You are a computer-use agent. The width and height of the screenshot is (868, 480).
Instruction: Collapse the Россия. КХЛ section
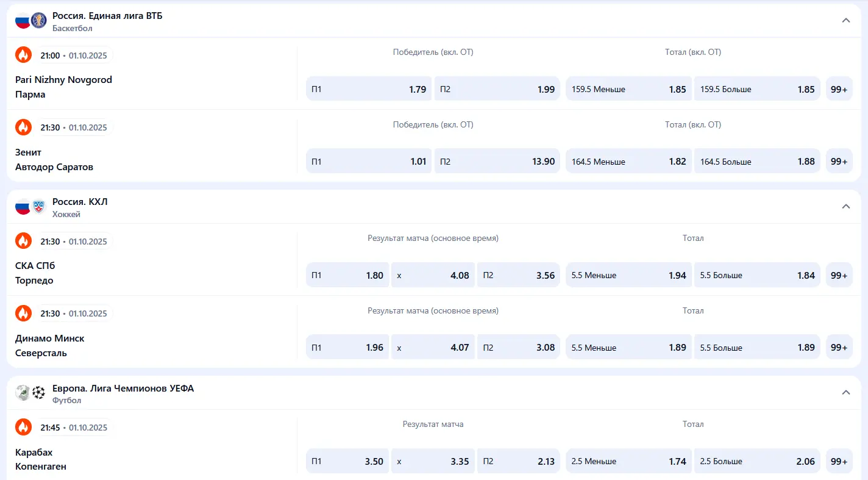(x=845, y=206)
